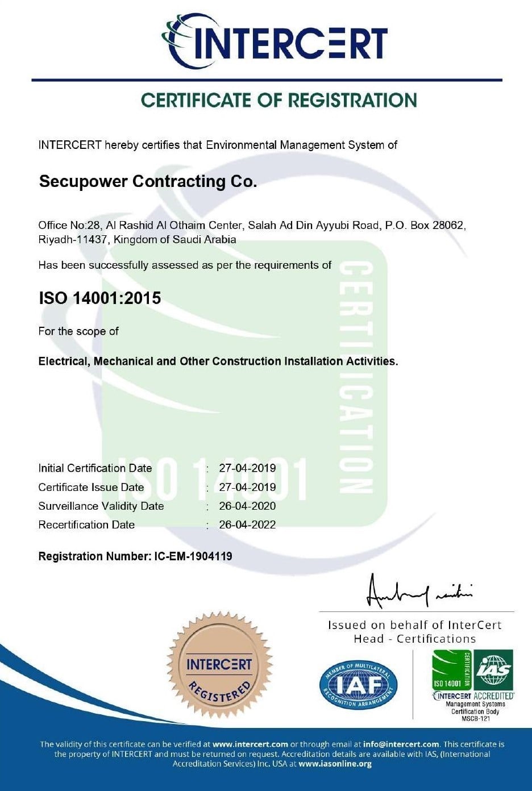Screen dimensions: 532x791
Task: Click the Certificate Issue Date label
Action: [x=91, y=487]
